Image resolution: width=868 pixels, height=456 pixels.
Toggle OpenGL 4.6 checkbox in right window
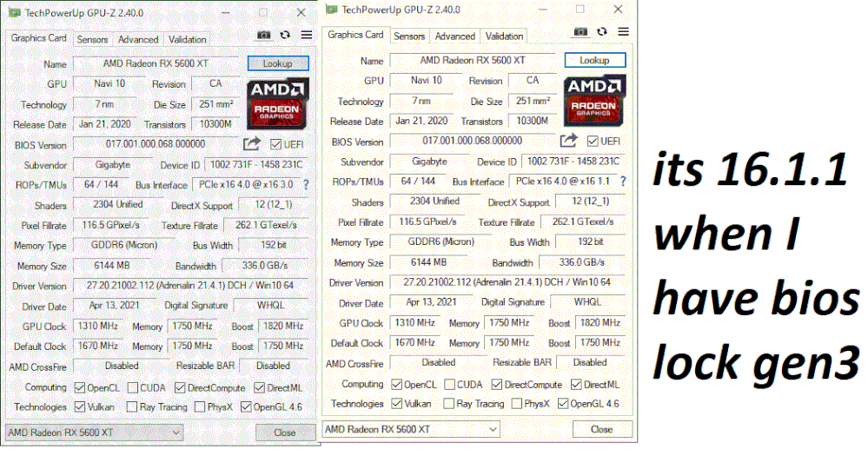click(563, 403)
